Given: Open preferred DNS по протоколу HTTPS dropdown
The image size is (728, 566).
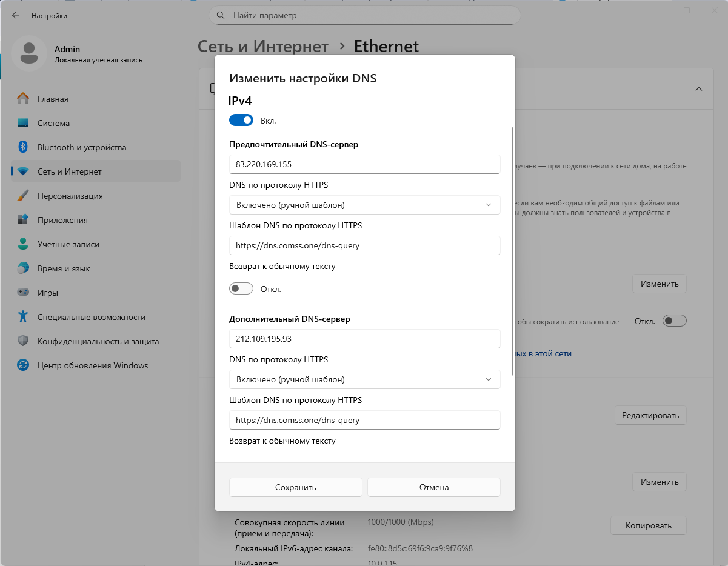Looking at the screenshot, I should tap(364, 205).
